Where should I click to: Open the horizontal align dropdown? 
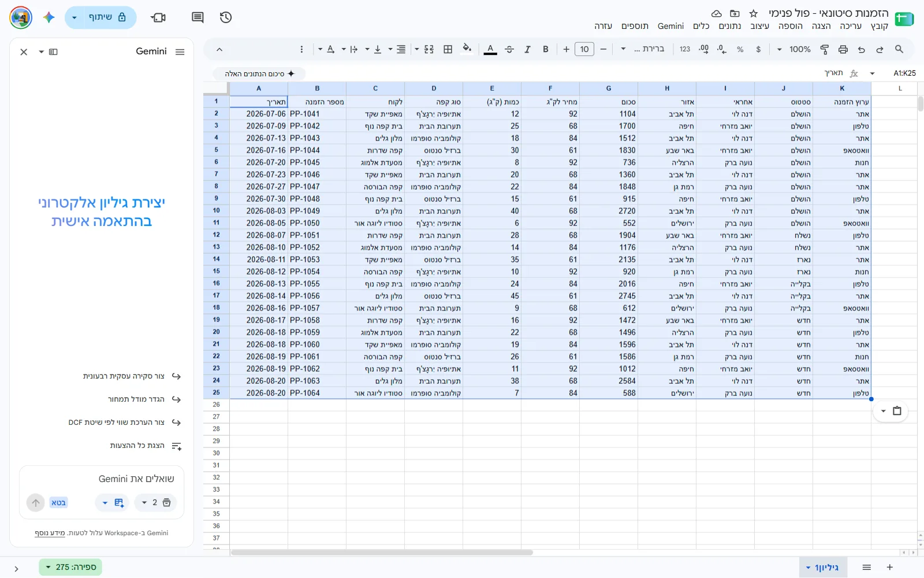pos(397,49)
